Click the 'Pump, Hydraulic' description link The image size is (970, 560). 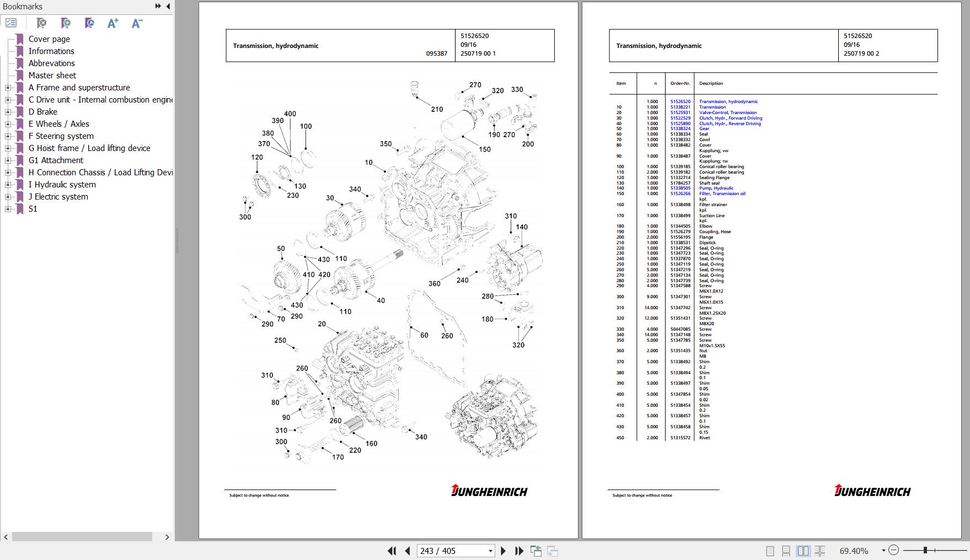pos(716,189)
